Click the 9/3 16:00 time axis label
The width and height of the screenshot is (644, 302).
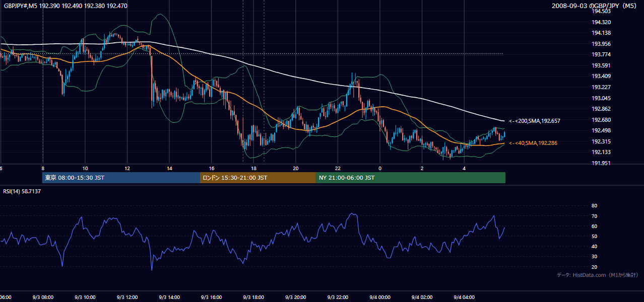click(212, 297)
